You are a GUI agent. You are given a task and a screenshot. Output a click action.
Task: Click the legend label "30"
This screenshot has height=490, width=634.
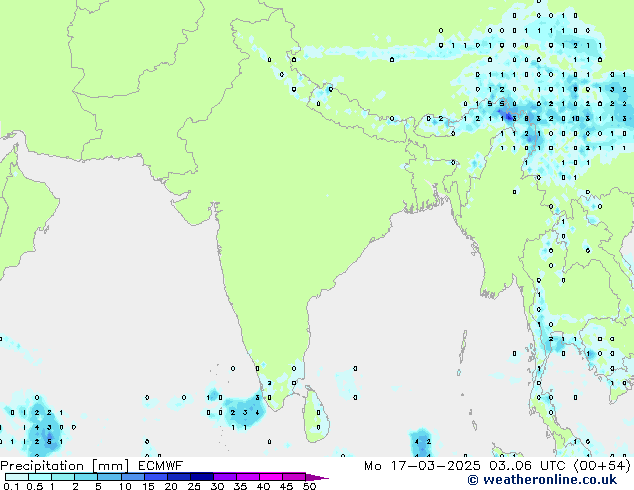[217, 486]
